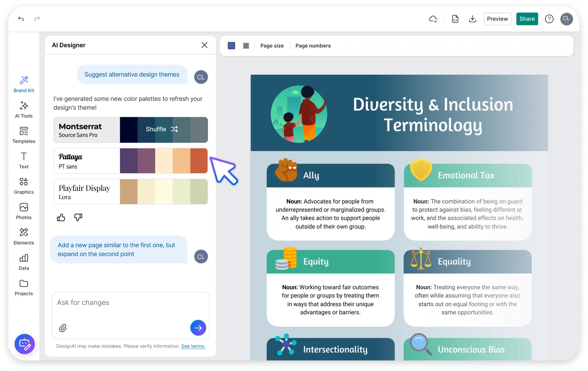Image resolution: width=588 pixels, height=371 pixels.
Task: Click the thumbs up feedback icon
Action: pyautogui.click(x=61, y=217)
